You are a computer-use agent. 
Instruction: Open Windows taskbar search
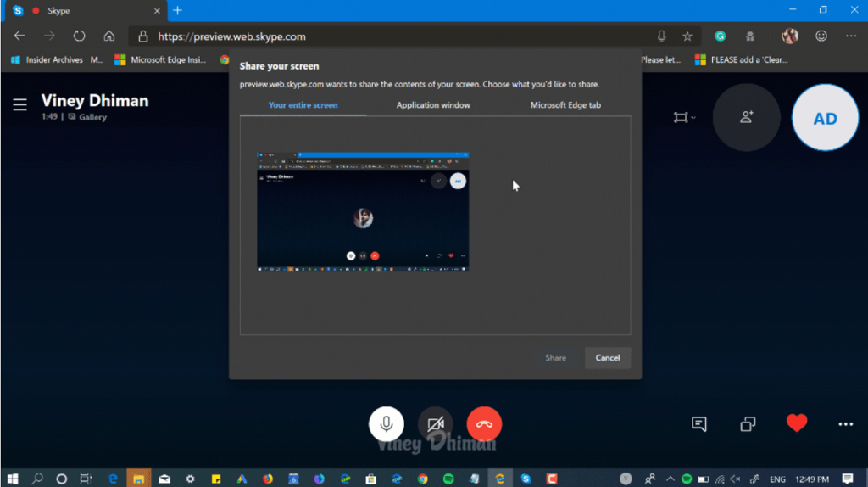point(37,479)
